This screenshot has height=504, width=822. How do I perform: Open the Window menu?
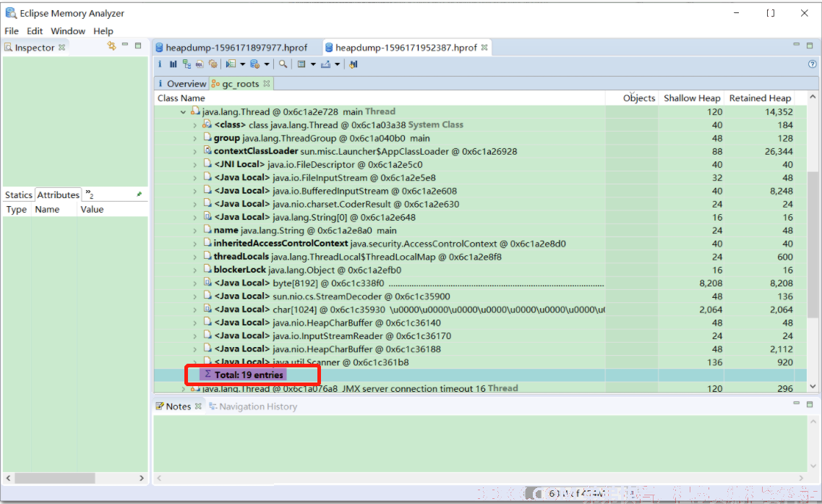pos(68,31)
